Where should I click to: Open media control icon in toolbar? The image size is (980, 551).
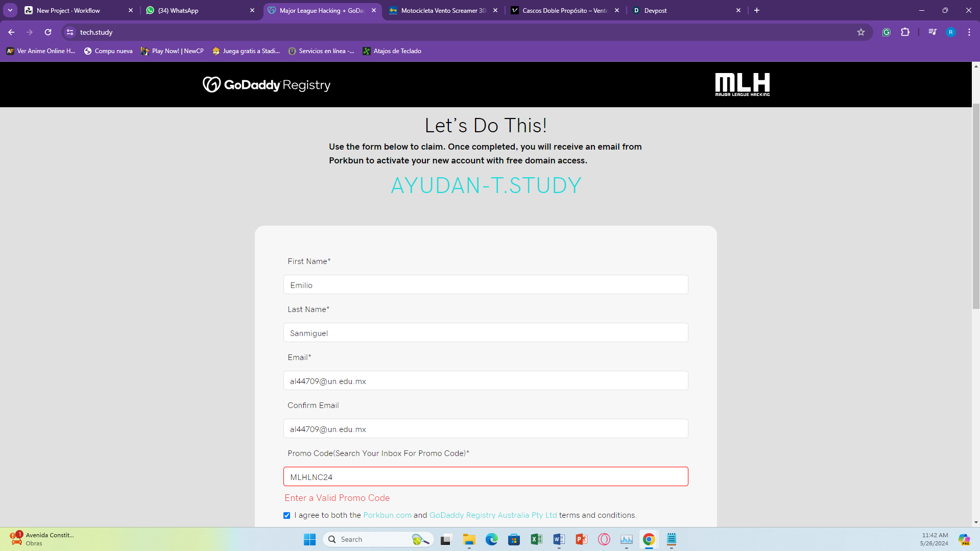[x=933, y=32]
